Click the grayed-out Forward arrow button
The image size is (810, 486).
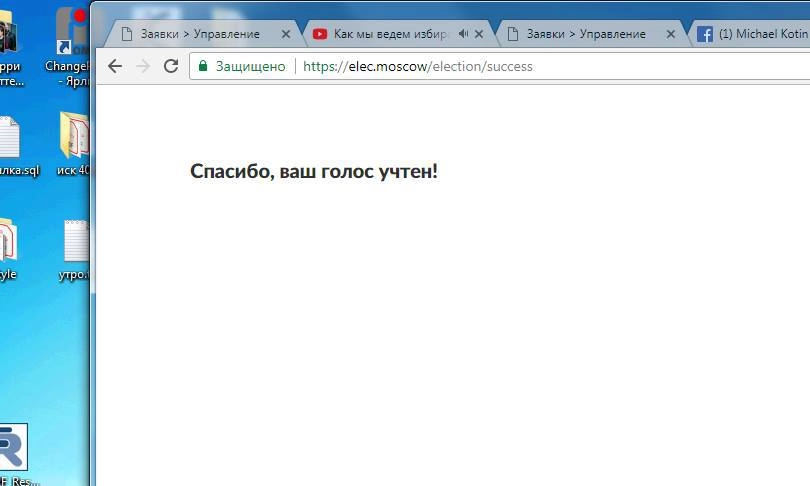[143, 66]
